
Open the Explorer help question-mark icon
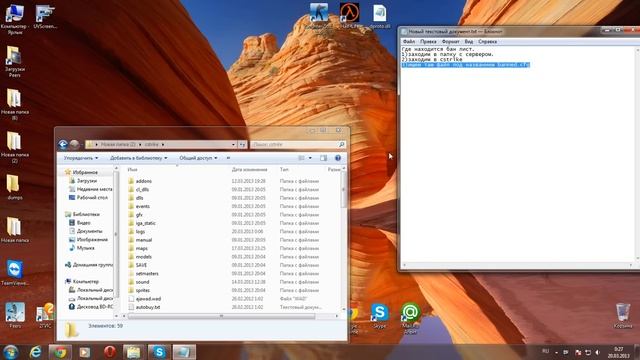tap(338, 158)
